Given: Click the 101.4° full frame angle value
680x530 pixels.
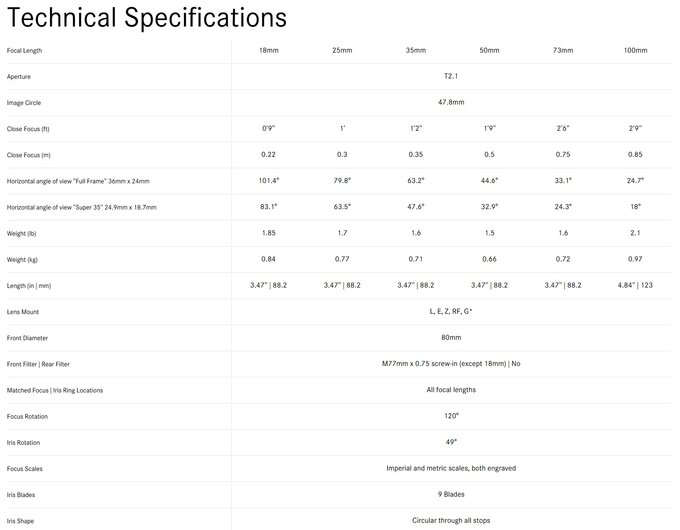Looking at the screenshot, I should tap(269, 180).
